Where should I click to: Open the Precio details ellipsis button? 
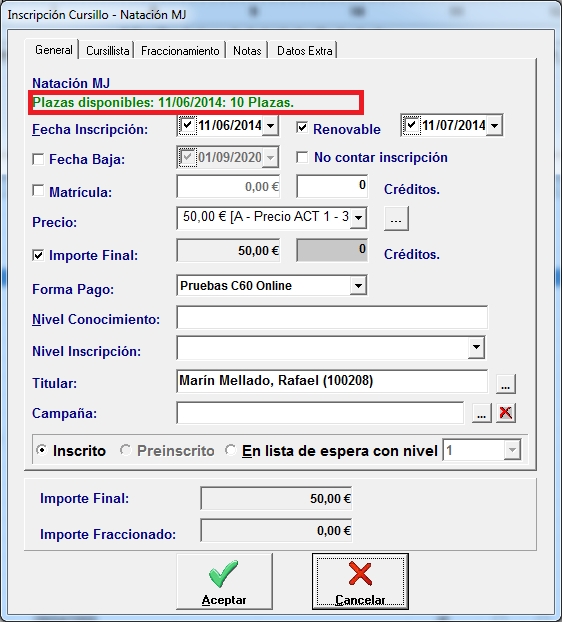396,218
